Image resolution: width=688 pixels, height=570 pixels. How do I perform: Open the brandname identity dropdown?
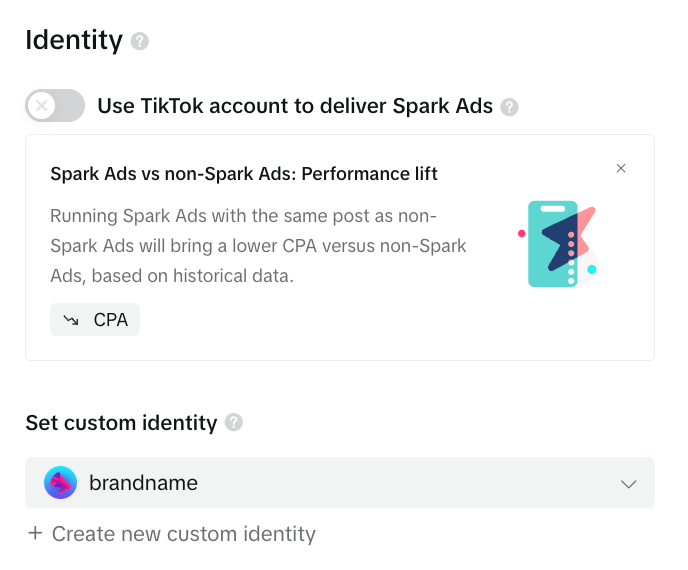click(x=340, y=483)
